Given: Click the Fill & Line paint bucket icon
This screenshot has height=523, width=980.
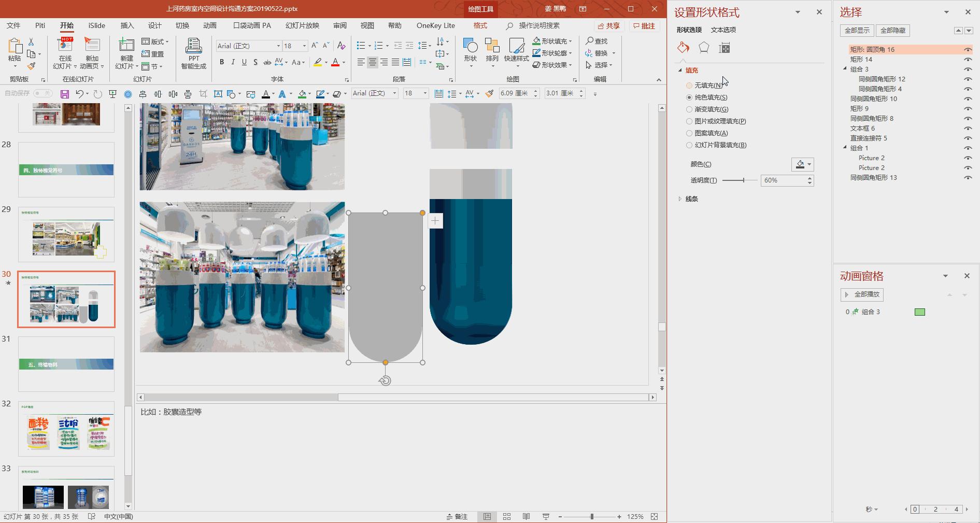Looking at the screenshot, I should pos(683,48).
